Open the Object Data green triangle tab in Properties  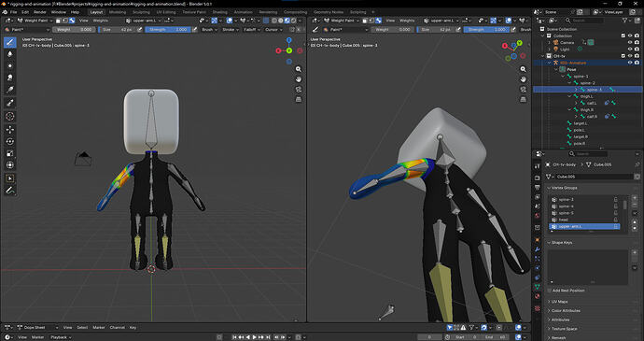538,287
